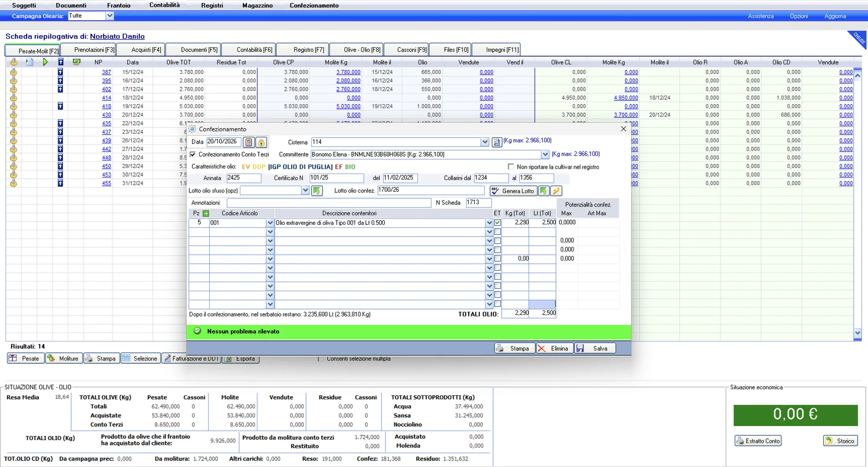Screen dimensions: 868x467
Task: Expand the Campagna Olearia dropdown
Action: click(x=110, y=16)
